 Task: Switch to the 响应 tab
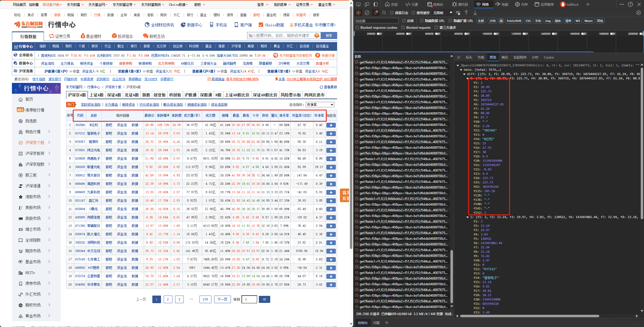click(x=505, y=57)
